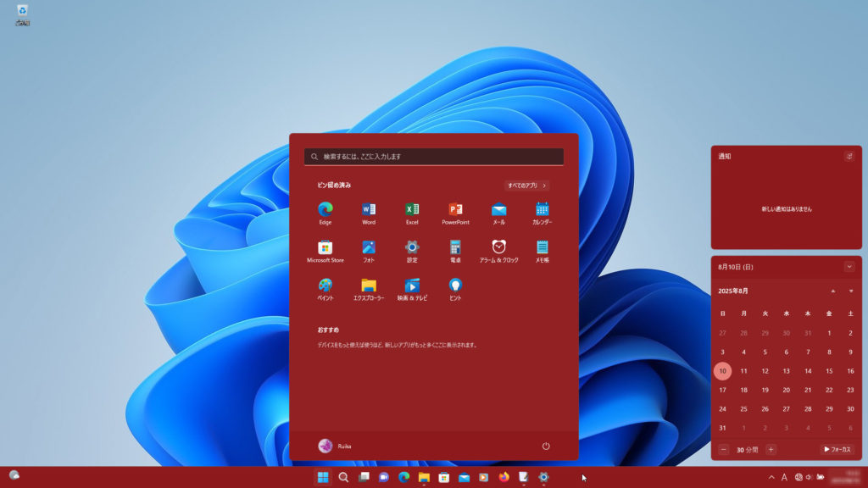Toggle do not disturb in notification panel

(849, 156)
